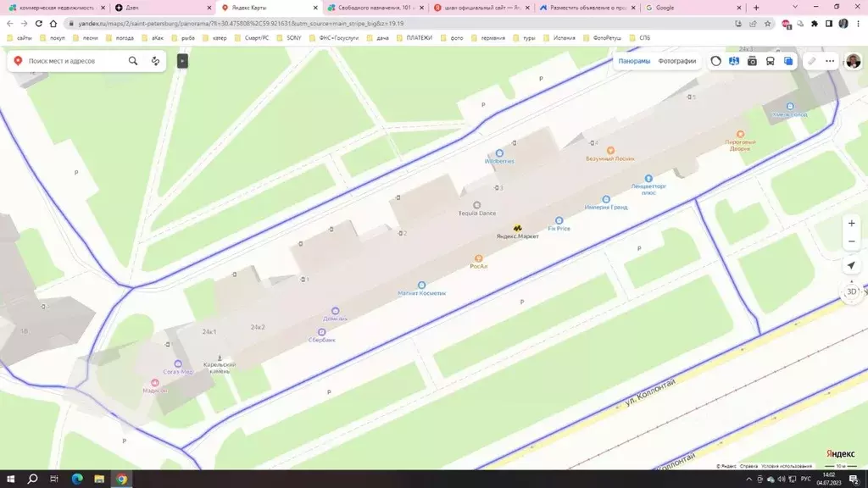The height and width of the screenshot is (488, 868).
Task: Click the Карельский камень place marker
Action: pyautogui.click(x=220, y=358)
